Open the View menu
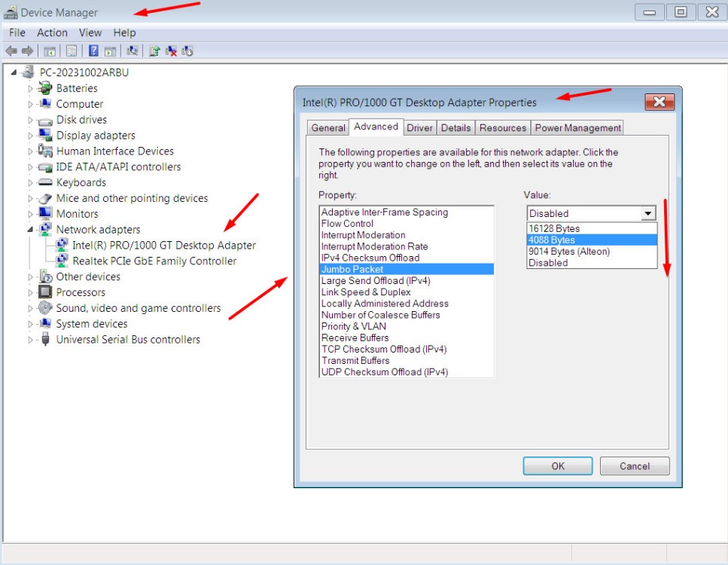728x565 pixels. coord(90,32)
